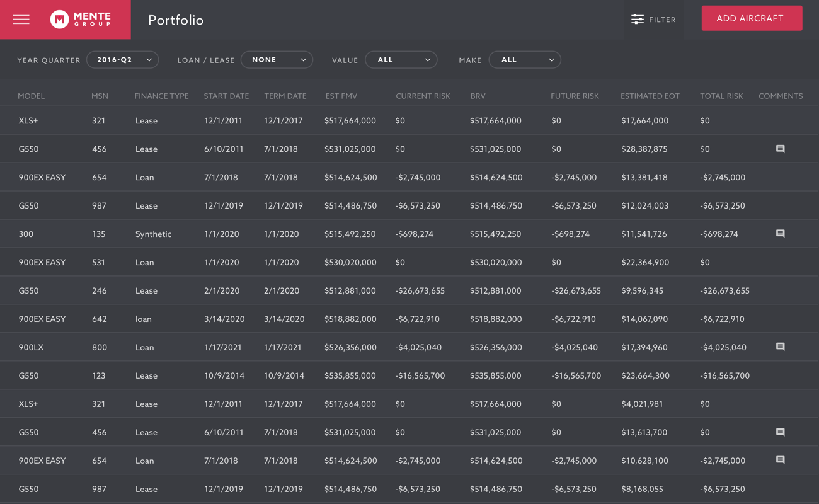Screen dimensions: 819x504
Task: Expand the Year Quarter 2016-Q2 dropdown
Action: pyautogui.click(x=123, y=60)
